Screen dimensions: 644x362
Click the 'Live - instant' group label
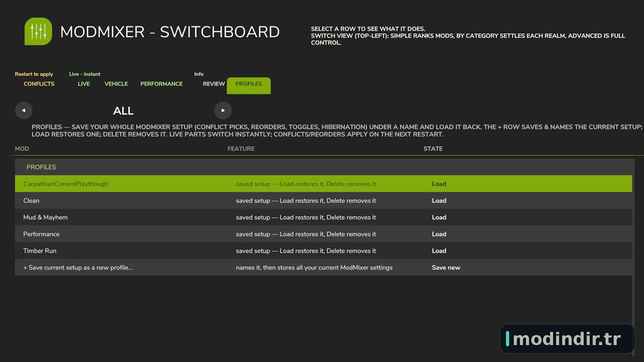tap(85, 74)
